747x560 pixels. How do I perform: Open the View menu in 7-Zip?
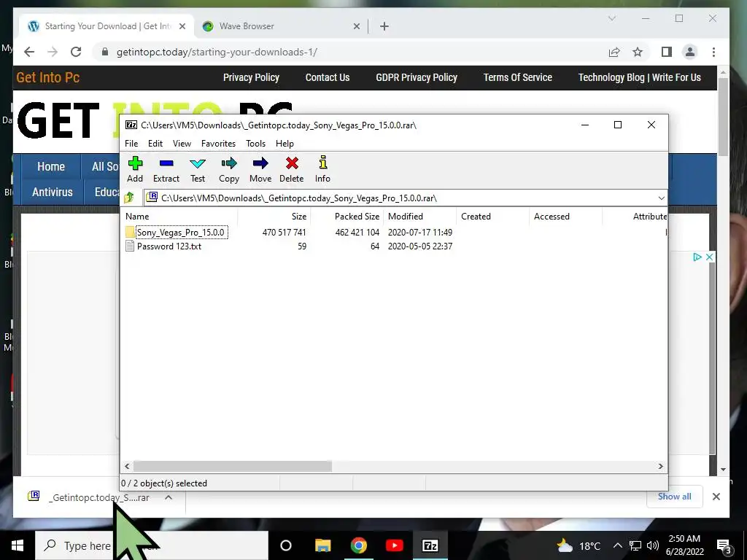[182, 144]
